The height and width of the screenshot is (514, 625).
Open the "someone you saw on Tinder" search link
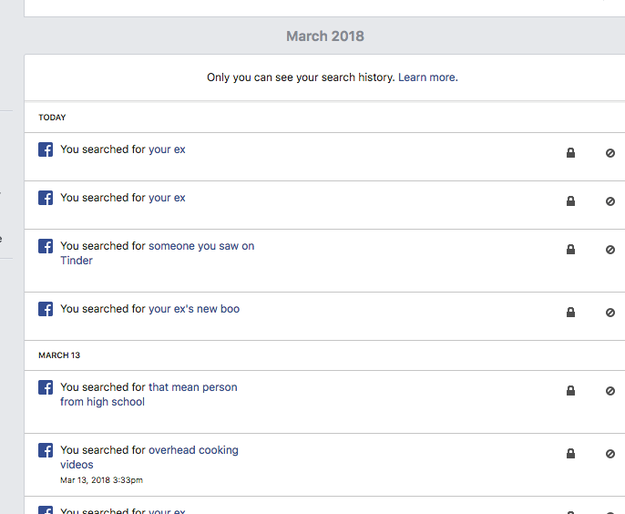201,246
